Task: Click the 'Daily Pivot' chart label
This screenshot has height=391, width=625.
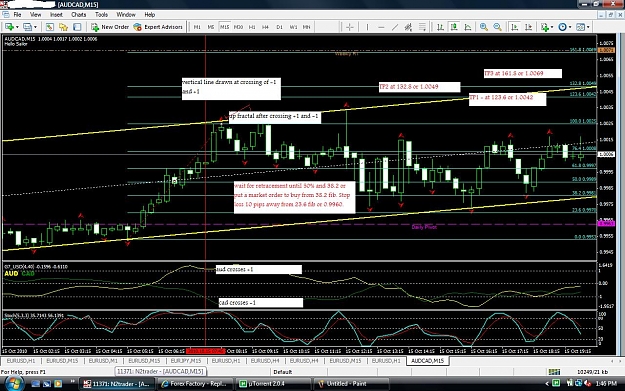Action: pos(424,227)
